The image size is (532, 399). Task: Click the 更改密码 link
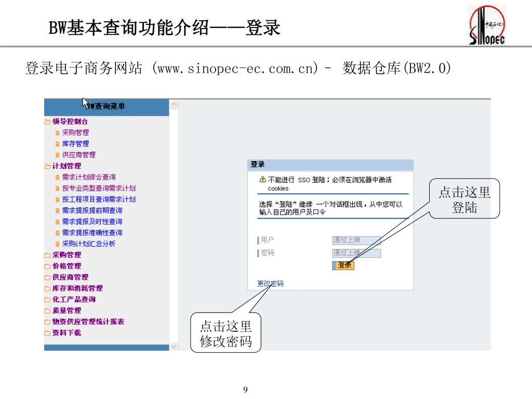pos(270,284)
